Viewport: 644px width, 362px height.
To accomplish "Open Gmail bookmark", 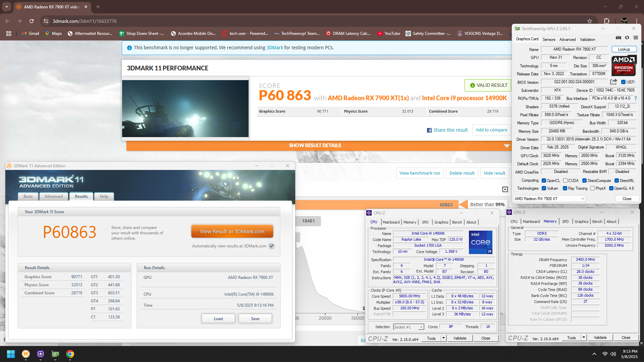I will (30, 34).
